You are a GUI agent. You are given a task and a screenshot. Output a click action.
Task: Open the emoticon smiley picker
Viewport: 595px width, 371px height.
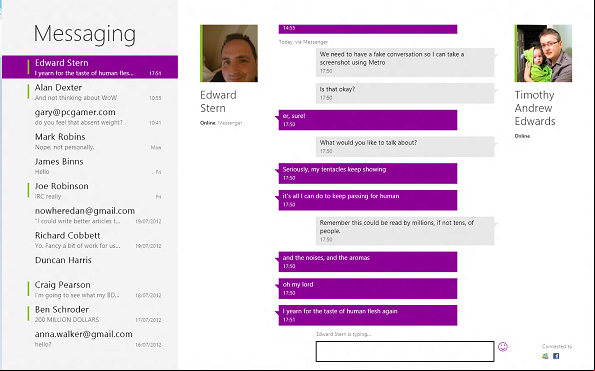click(x=503, y=347)
